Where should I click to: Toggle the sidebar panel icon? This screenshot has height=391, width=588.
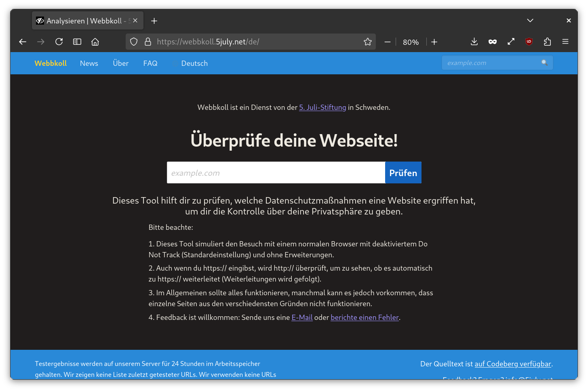(77, 42)
